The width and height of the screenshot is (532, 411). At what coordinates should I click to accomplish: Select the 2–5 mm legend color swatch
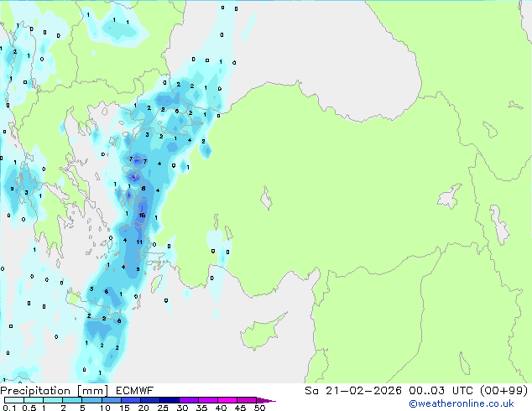(x=72, y=400)
